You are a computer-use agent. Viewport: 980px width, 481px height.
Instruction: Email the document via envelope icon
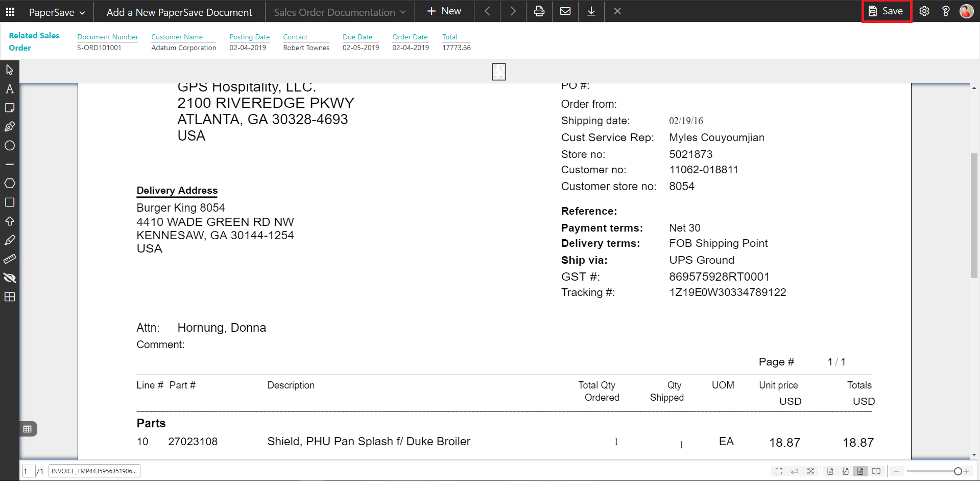click(565, 11)
